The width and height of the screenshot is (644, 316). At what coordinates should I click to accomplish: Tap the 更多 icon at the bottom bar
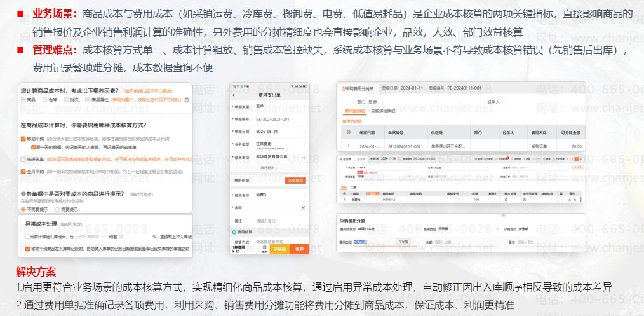coord(264,249)
